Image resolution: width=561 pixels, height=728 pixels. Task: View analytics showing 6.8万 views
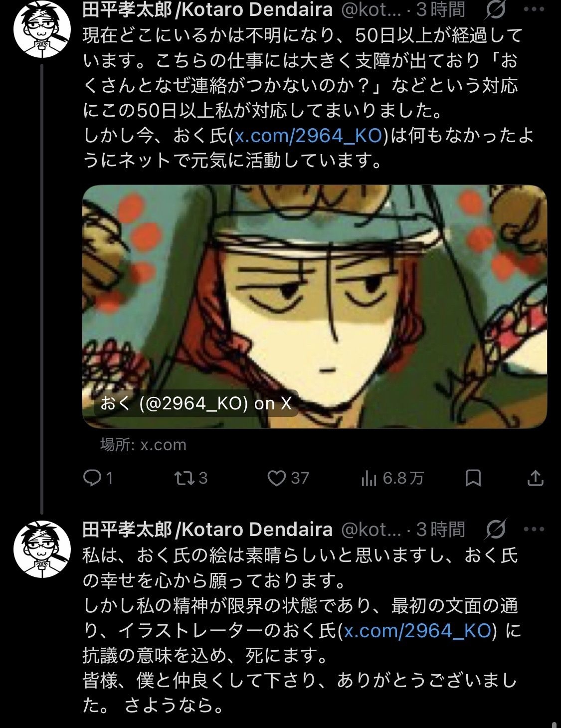392,479
